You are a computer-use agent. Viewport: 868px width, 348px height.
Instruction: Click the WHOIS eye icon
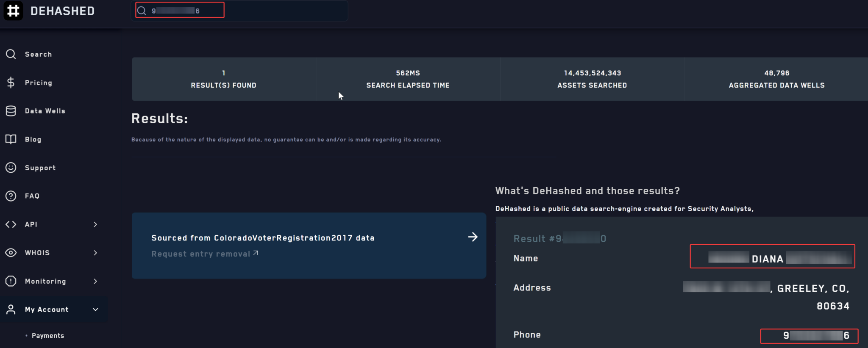tap(11, 253)
